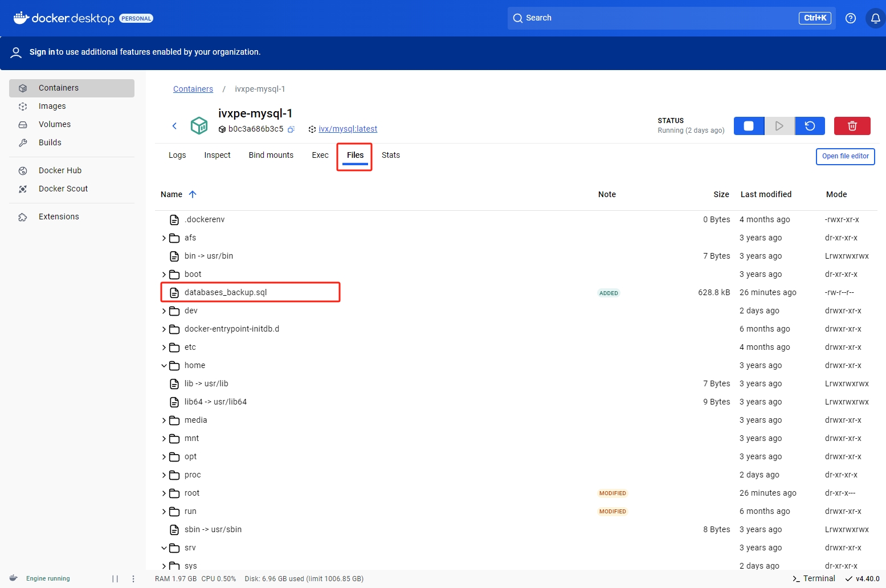
Task: Switch to the Logs tab
Action: tap(177, 155)
